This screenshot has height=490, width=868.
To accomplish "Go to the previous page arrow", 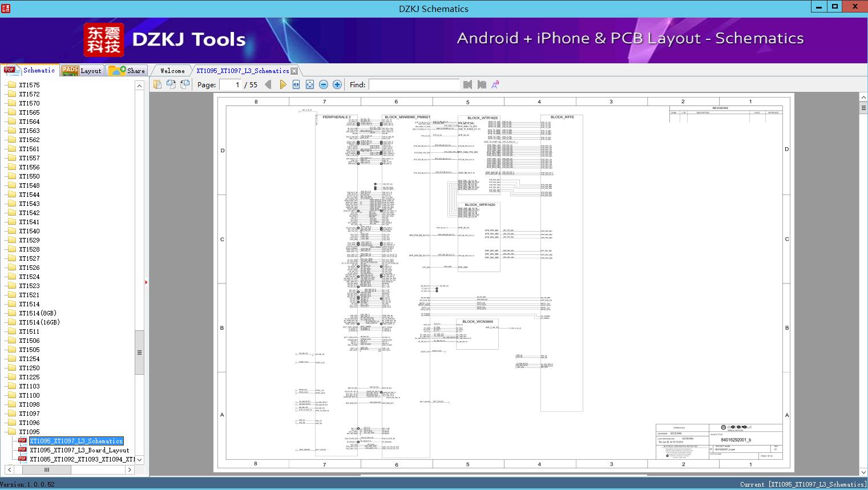I will pos(268,84).
